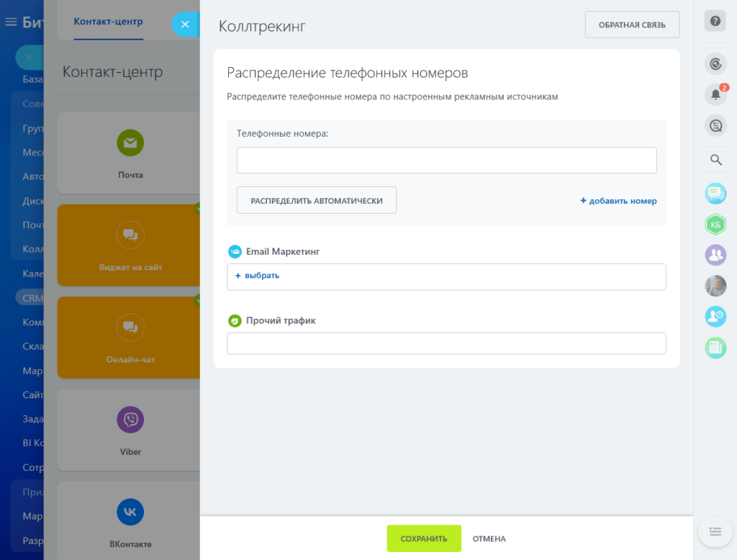Open ОБРАТНАЯ СВЯЗЬ feedback form
This screenshot has width=737, height=560.
(632, 24)
